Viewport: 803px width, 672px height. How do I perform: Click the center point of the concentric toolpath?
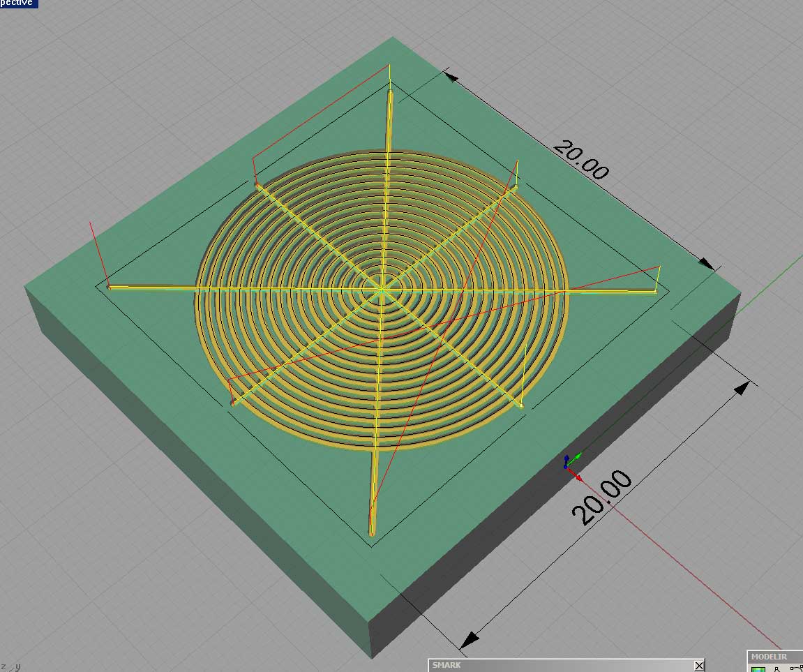coord(382,288)
